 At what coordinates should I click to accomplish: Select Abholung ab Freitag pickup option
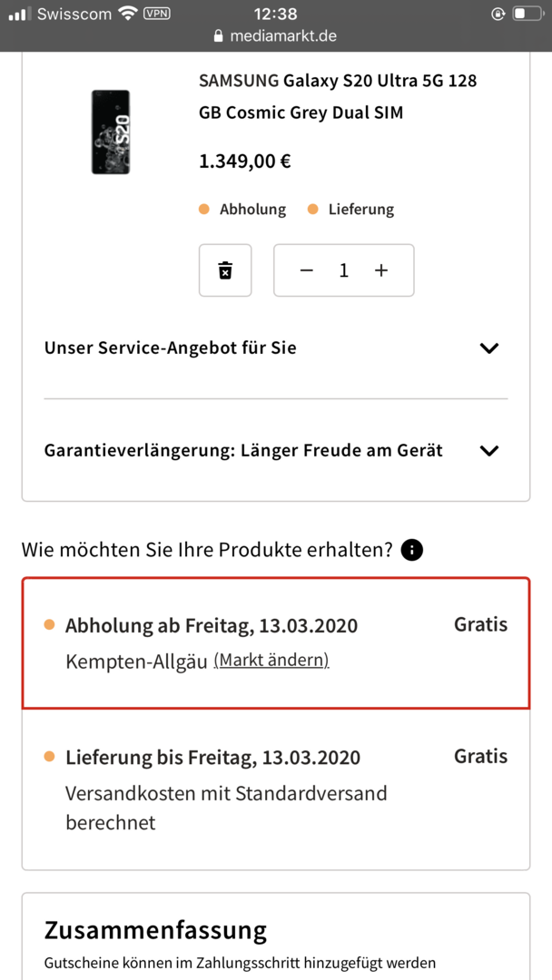276,643
